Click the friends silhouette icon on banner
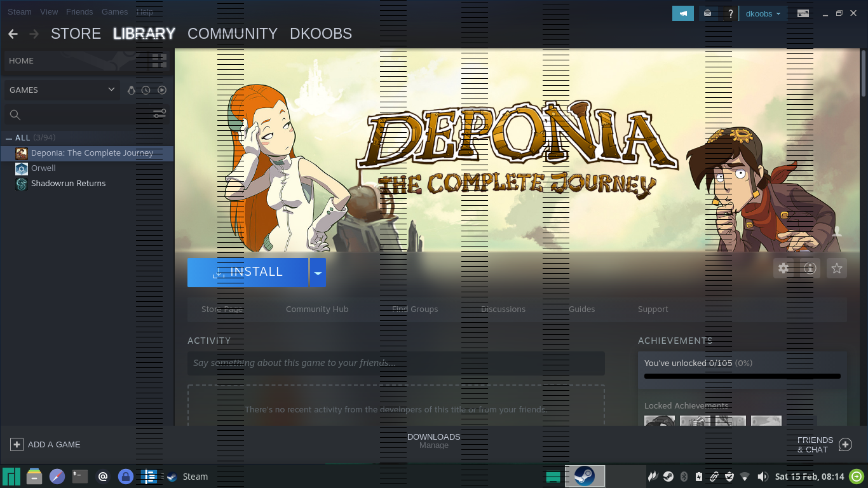 point(837,232)
